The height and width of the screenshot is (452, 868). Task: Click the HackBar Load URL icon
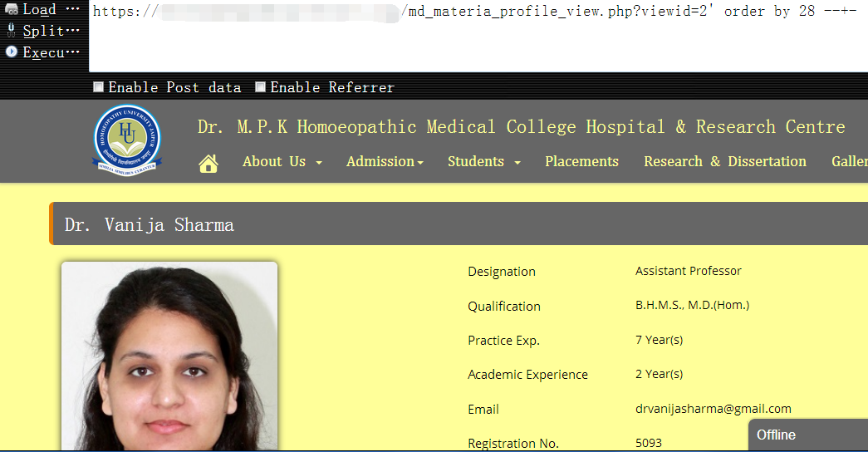click(11, 9)
